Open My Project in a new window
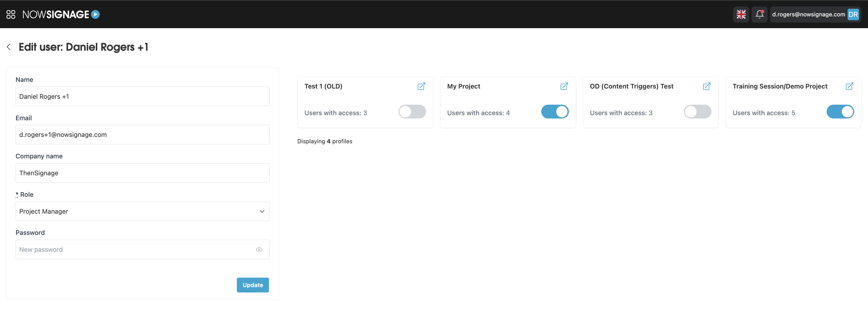 tap(564, 86)
